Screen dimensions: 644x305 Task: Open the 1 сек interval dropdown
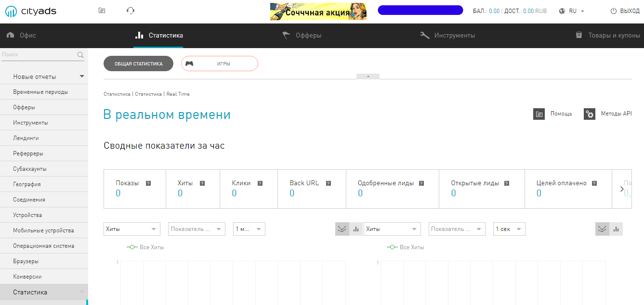(509, 229)
